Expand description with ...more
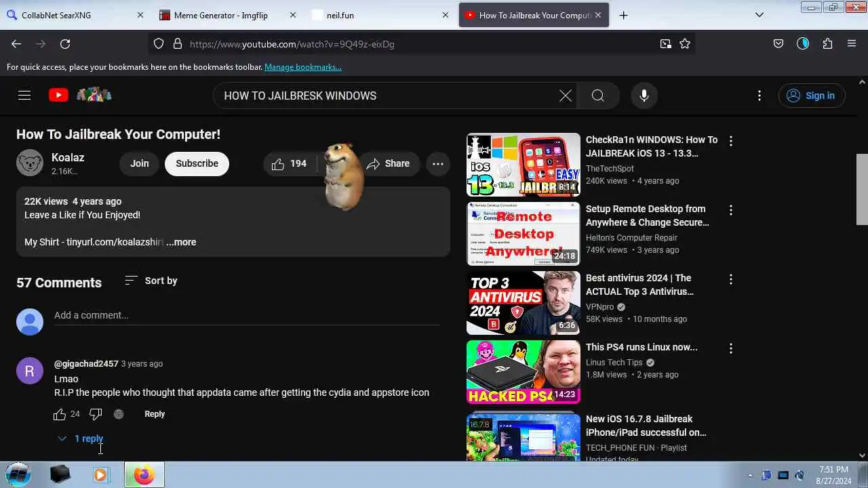 click(x=181, y=242)
